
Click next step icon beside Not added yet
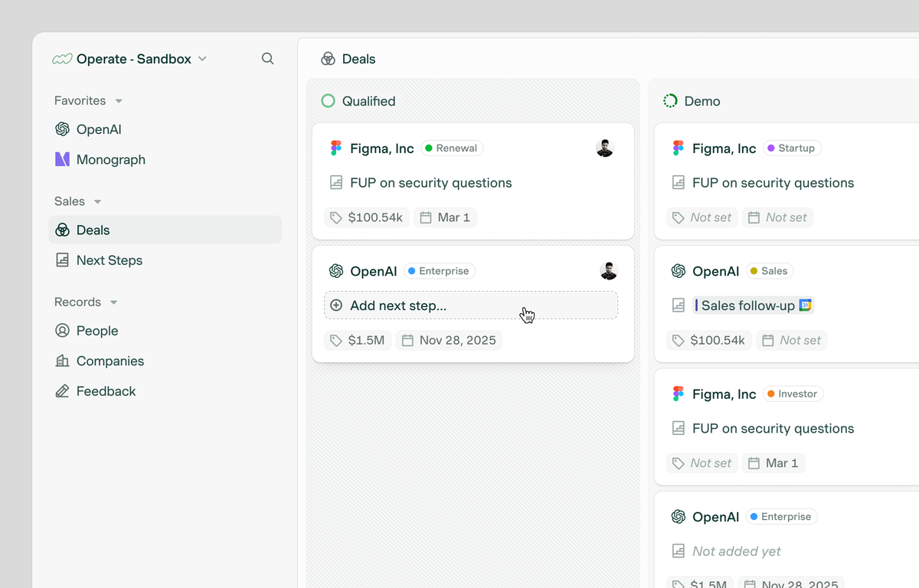tap(678, 551)
